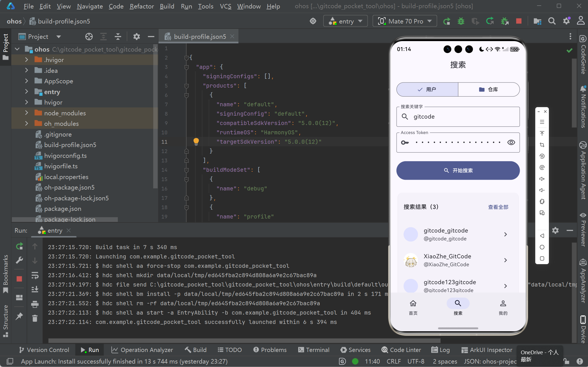
Task: Click the Search Everywhere magnifier icon
Action: click(552, 21)
